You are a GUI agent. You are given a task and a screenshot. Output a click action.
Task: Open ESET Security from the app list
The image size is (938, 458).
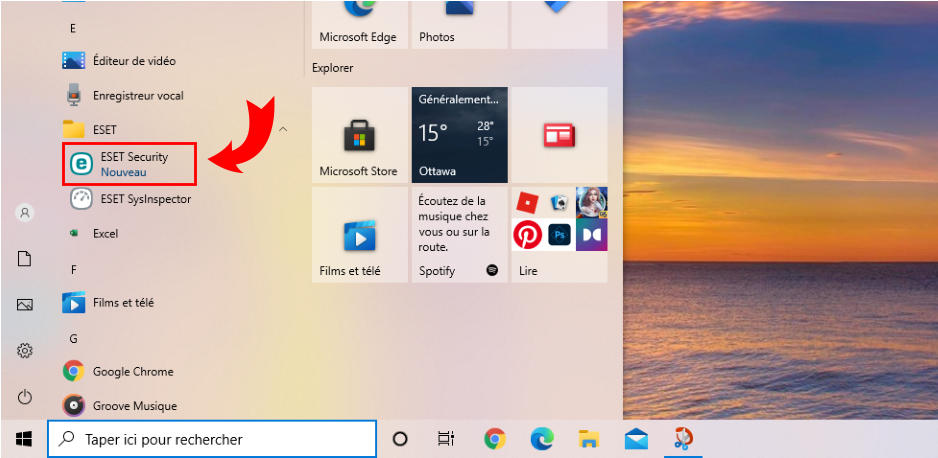[x=130, y=164]
